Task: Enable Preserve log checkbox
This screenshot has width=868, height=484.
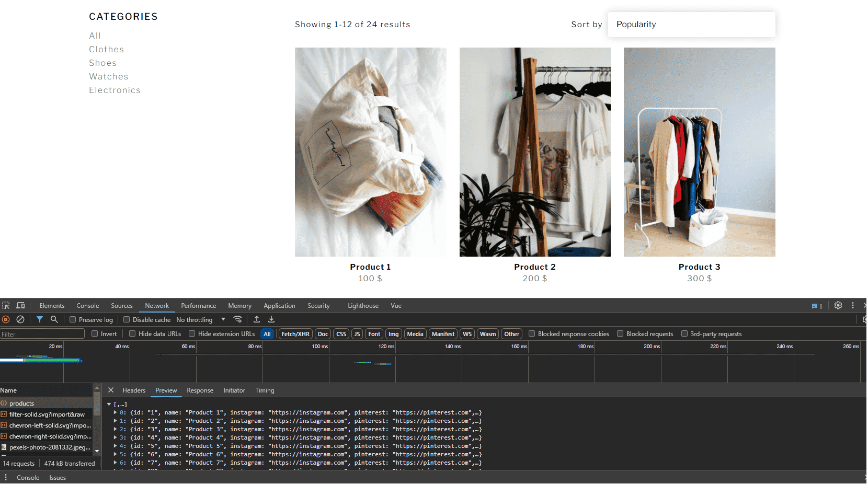Action: [73, 319]
